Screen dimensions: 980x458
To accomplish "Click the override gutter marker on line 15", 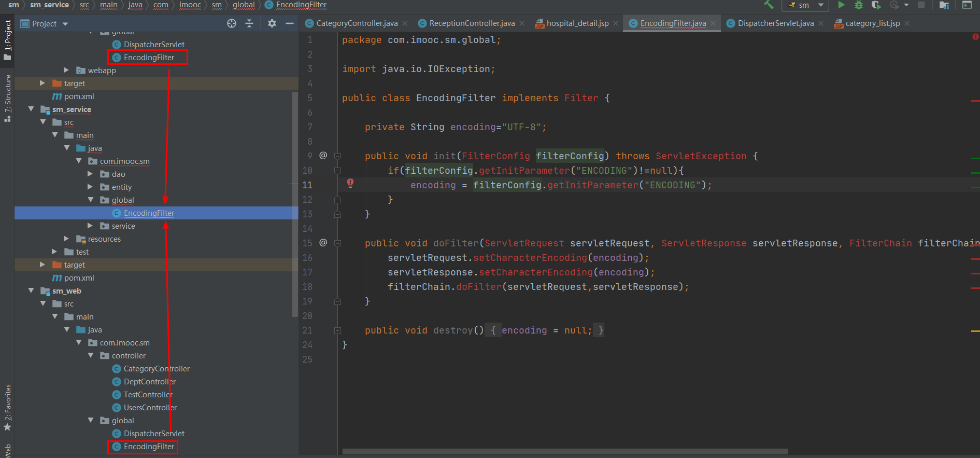I will pyautogui.click(x=323, y=243).
